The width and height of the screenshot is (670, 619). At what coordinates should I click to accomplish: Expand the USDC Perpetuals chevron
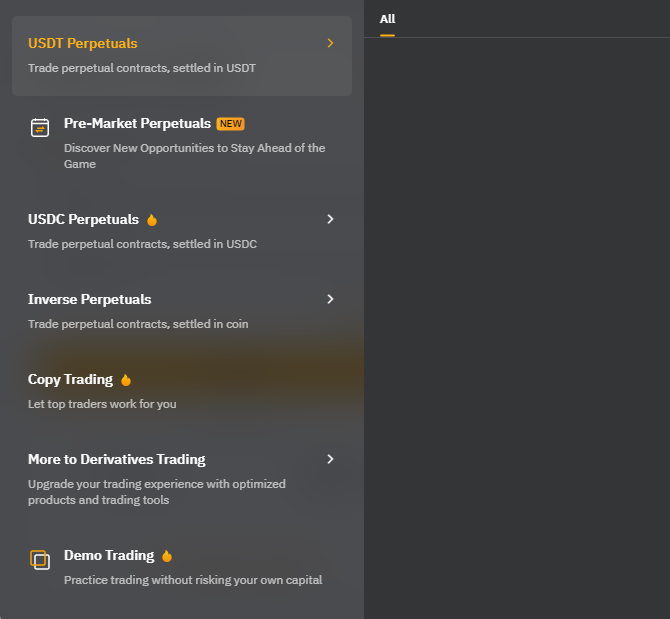click(x=330, y=219)
